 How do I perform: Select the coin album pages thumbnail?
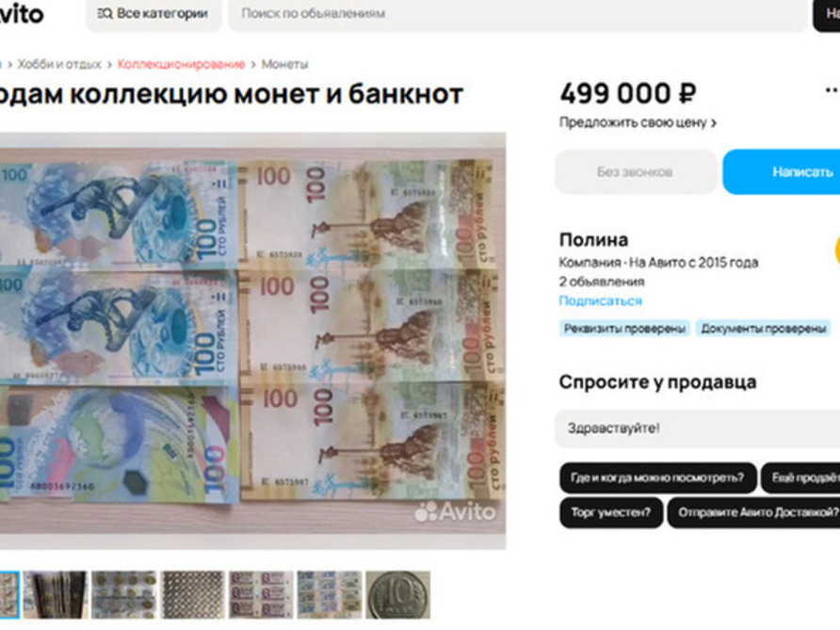[123, 594]
